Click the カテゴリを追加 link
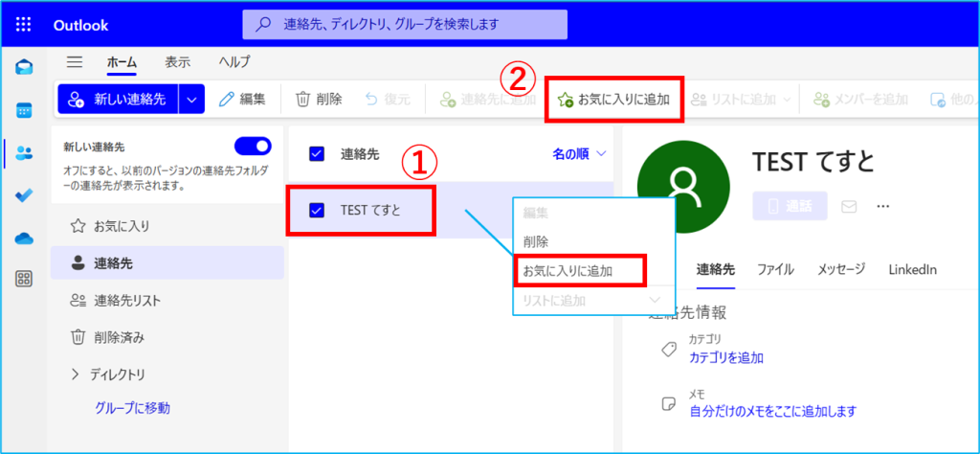The height and width of the screenshot is (454, 980). (x=726, y=357)
